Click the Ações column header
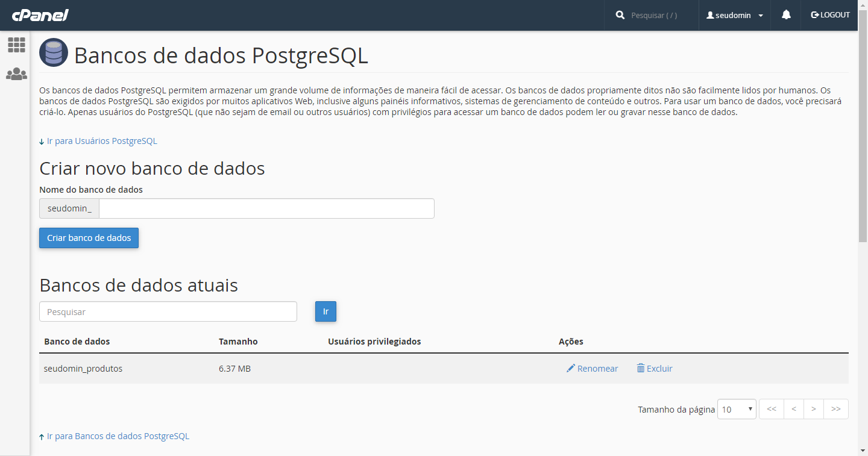This screenshot has width=868, height=456. point(571,342)
